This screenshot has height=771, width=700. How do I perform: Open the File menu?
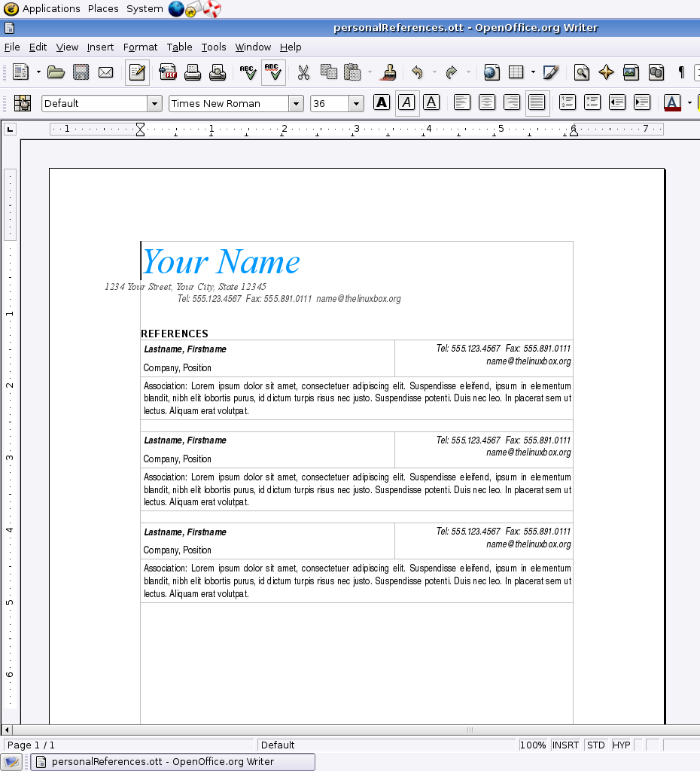12,47
